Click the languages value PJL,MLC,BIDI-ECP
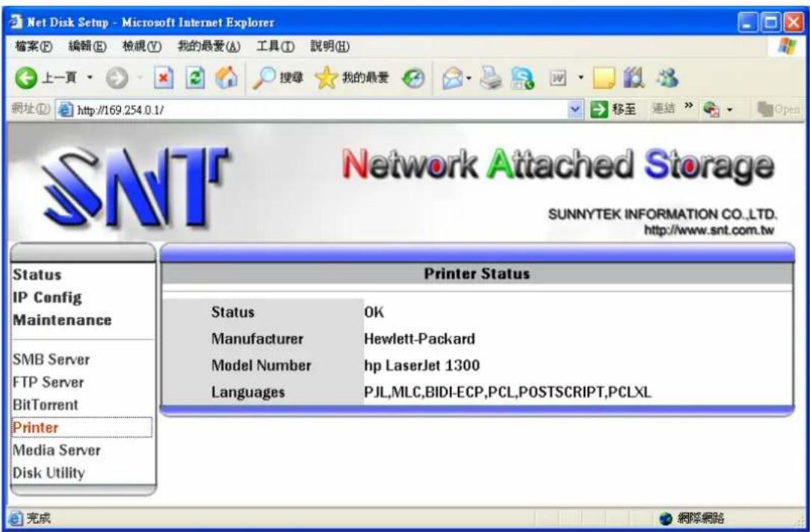 (507, 392)
